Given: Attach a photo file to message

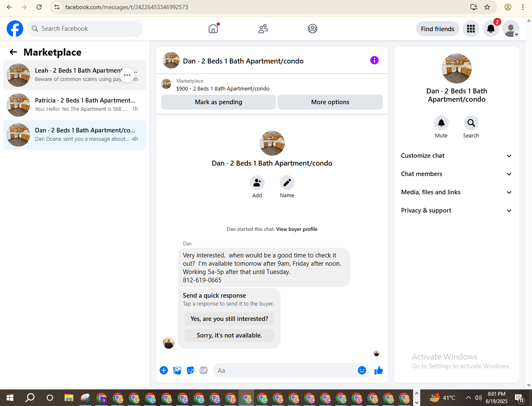Looking at the screenshot, I should tap(177, 370).
